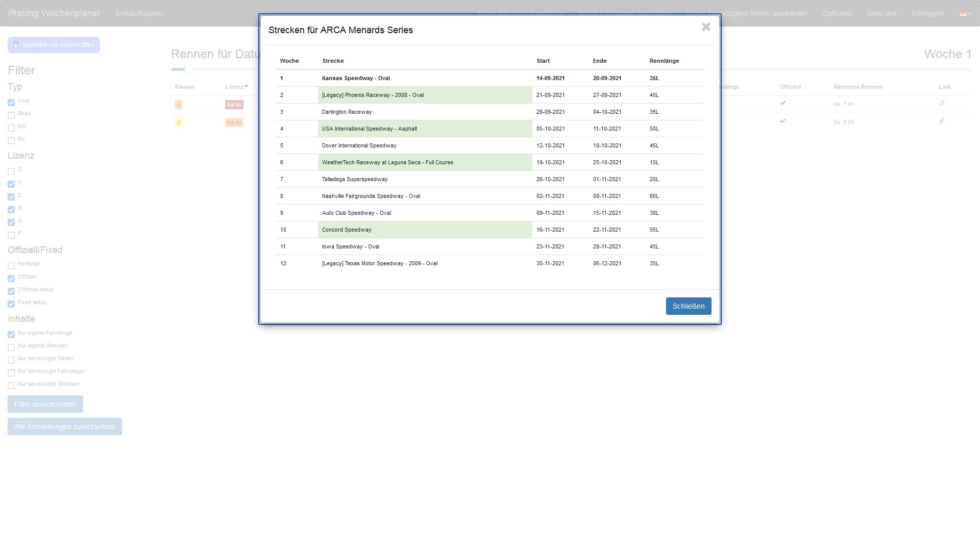
Task: Toggle Nur eigene Strecken checkbox
Action: (x=11, y=347)
